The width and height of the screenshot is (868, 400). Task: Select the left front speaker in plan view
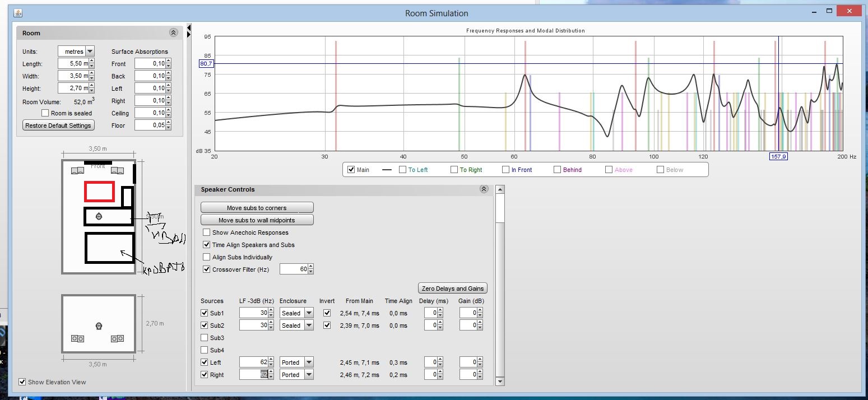(77, 170)
